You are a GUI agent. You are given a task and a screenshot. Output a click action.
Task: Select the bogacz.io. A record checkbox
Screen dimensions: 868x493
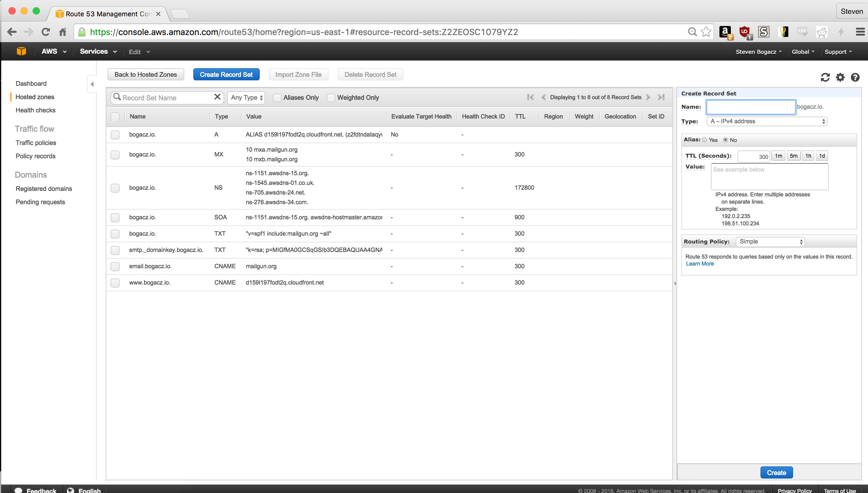click(x=115, y=135)
